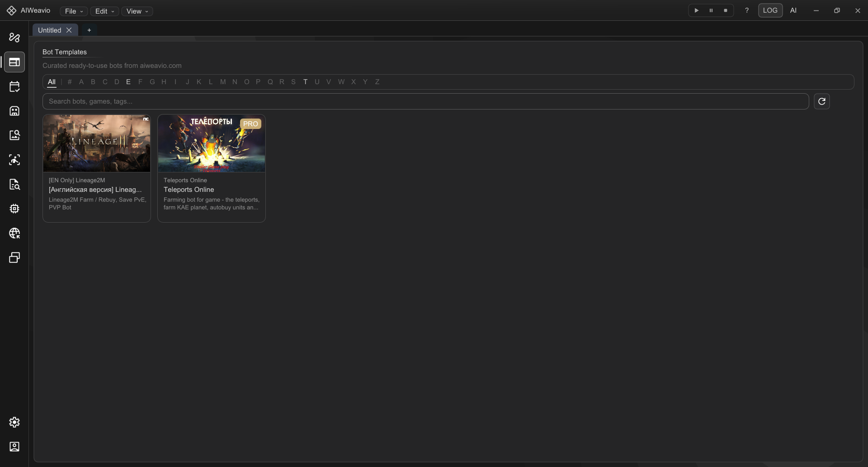Screen dimensions: 868x467
Task: Open the AI assistant button
Action: (x=793, y=10)
